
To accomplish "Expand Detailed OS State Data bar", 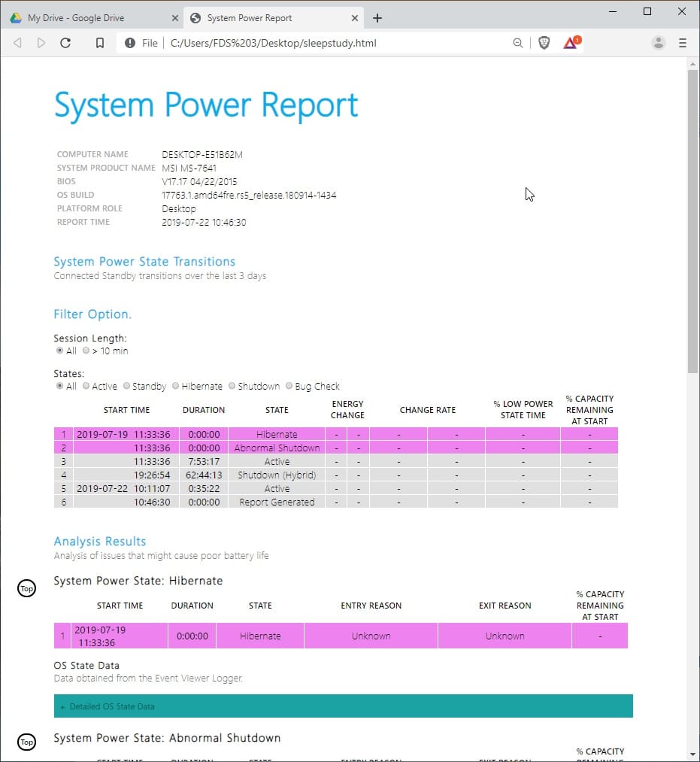I will [x=343, y=706].
